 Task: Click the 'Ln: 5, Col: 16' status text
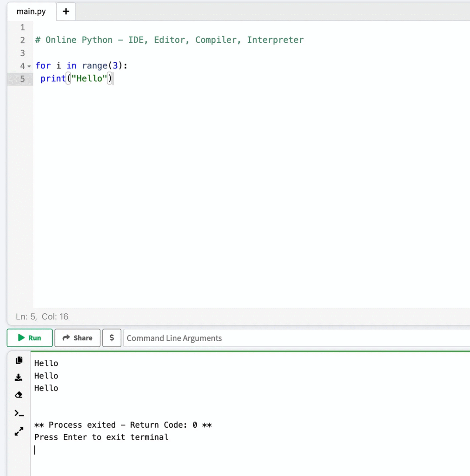(42, 317)
